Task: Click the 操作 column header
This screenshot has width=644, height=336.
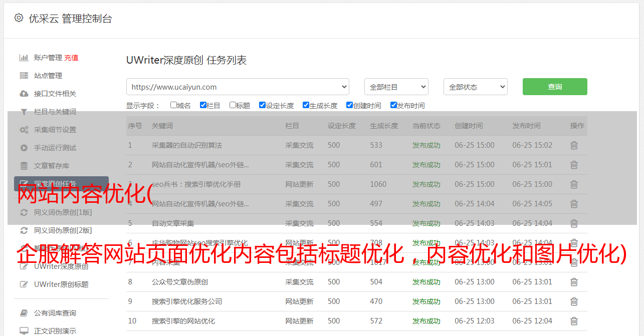Action: point(577,126)
